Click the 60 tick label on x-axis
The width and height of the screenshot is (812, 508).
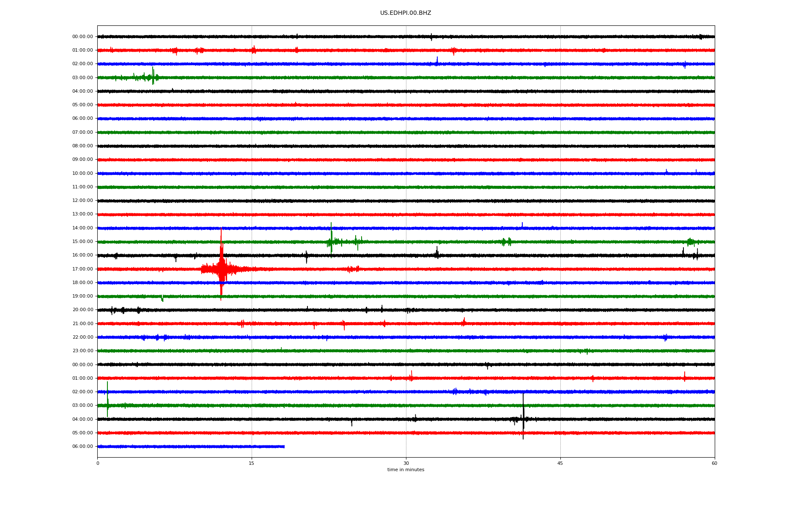714,463
